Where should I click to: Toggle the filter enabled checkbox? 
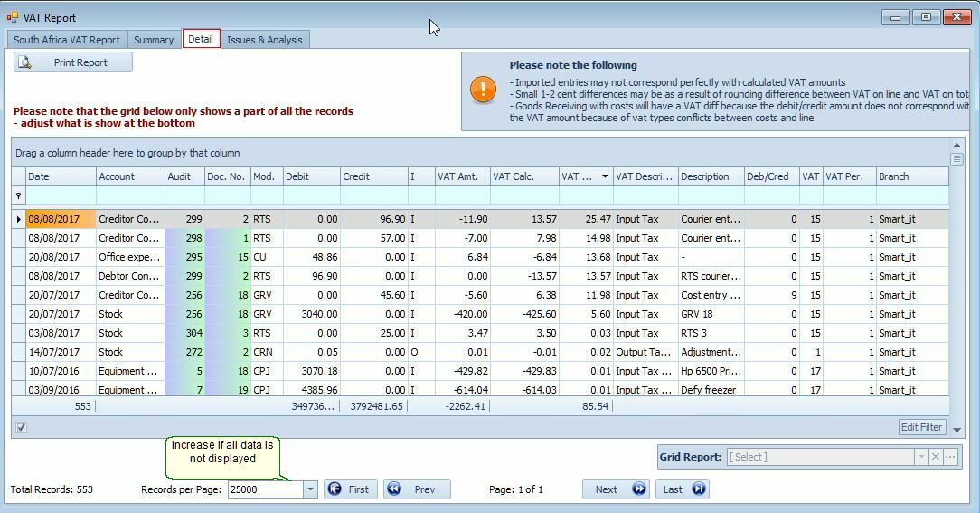(21, 427)
